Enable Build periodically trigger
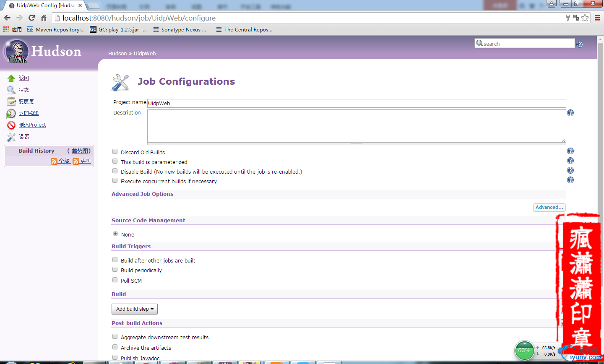This screenshot has height=364, width=604. 115,269
